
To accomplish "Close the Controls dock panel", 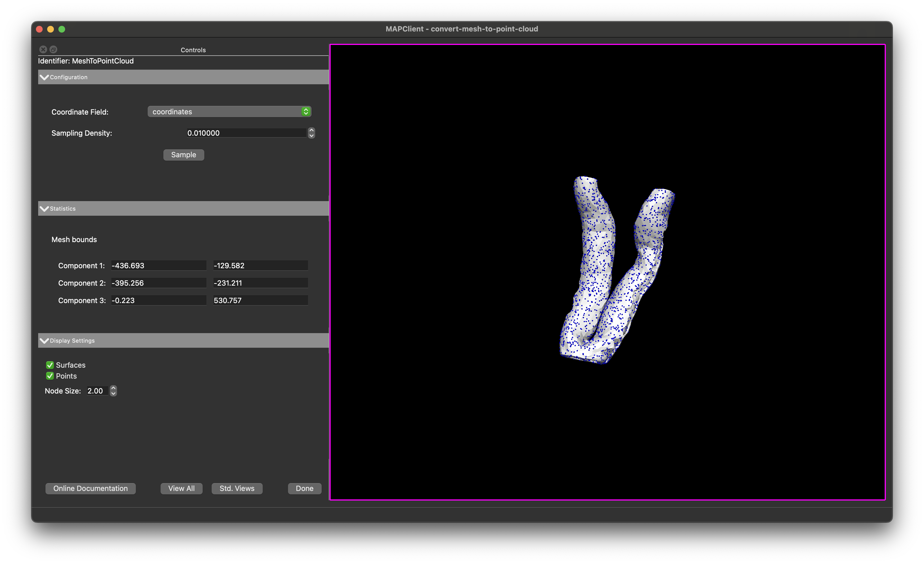I will [x=43, y=49].
